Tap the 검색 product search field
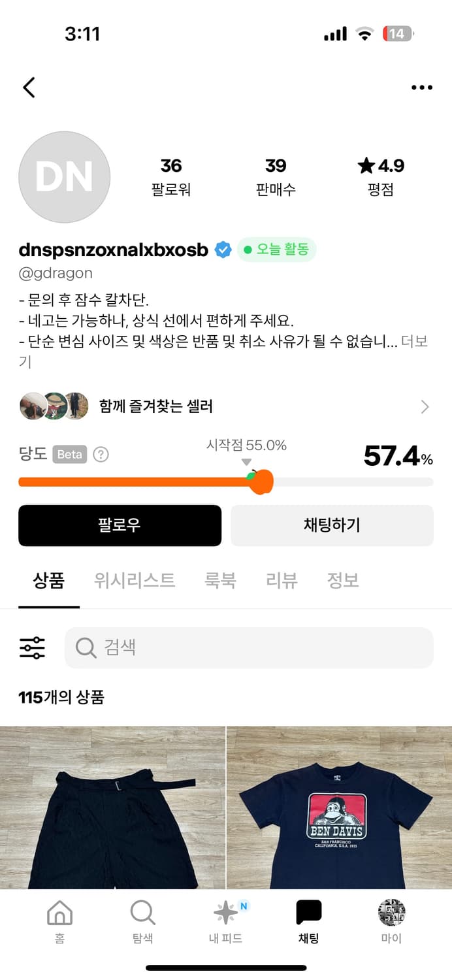 (x=248, y=647)
